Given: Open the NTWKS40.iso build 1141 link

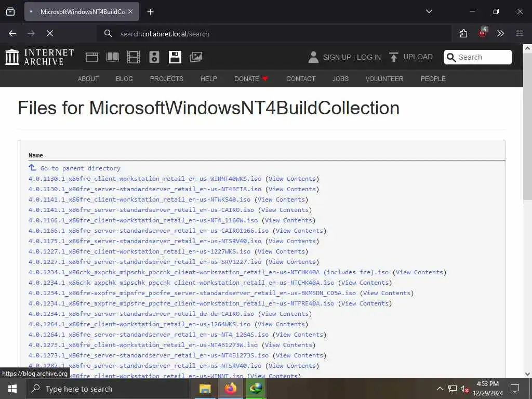Looking at the screenshot, I should [x=139, y=199].
